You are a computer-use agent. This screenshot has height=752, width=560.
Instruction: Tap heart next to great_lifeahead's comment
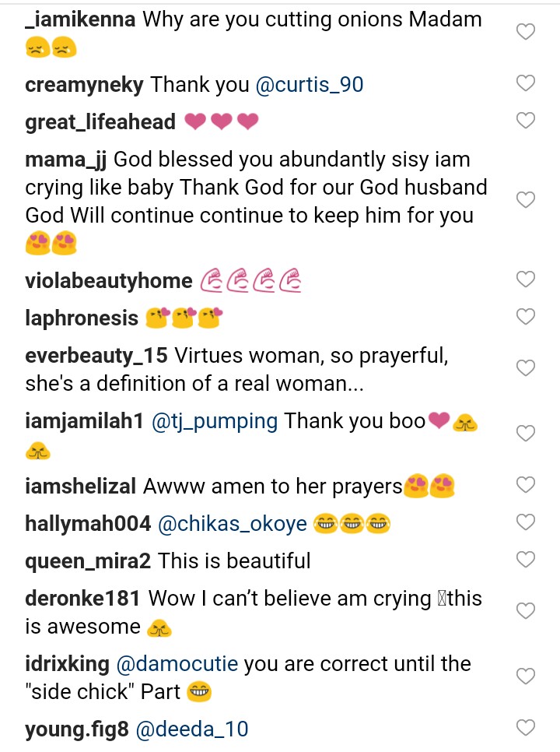click(527, 120)
